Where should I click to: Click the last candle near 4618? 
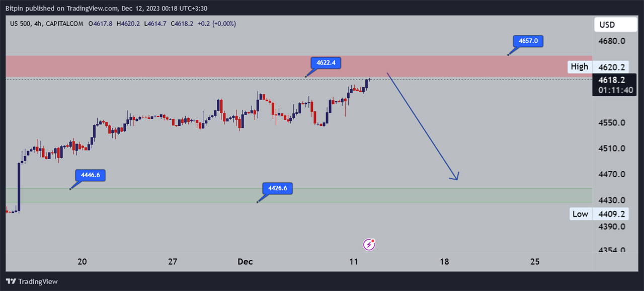coord(367,84)
